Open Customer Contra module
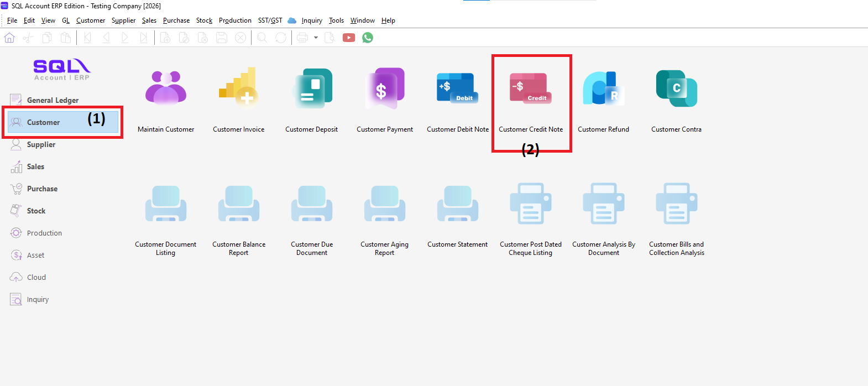Viewport: 868px width, 386px height. pyautogui.click(x=677, y=88)
